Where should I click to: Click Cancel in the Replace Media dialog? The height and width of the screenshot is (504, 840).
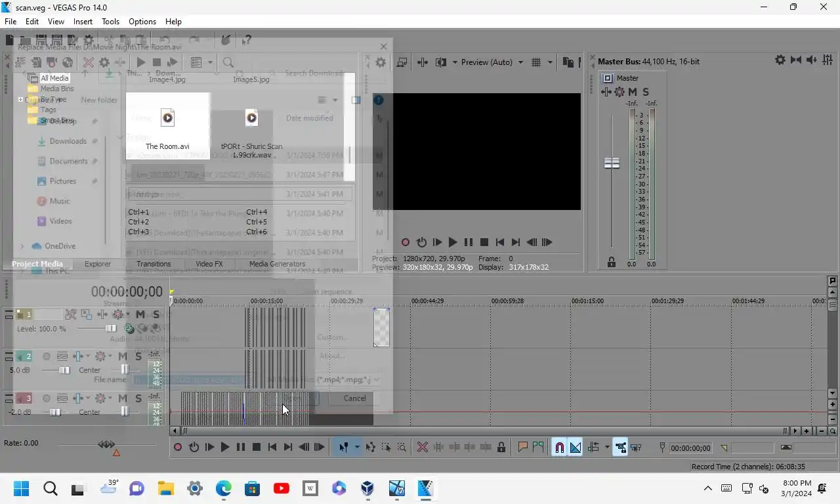pos(355,398)
